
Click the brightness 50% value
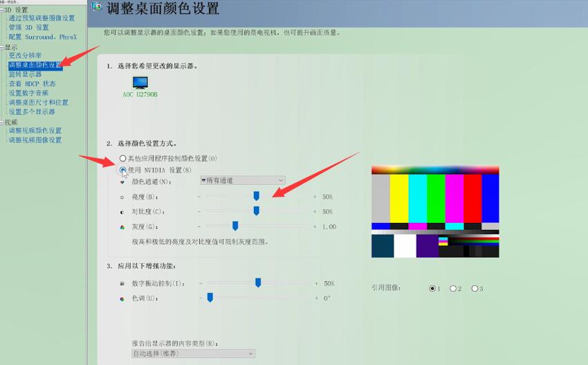pyautogui.click(x=327, y=197)
